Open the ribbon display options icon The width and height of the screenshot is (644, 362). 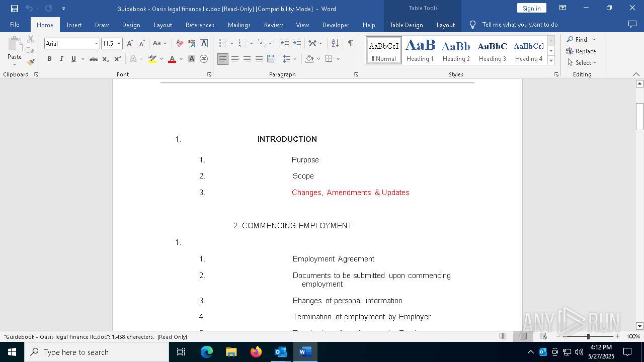[x=563, y=8]
